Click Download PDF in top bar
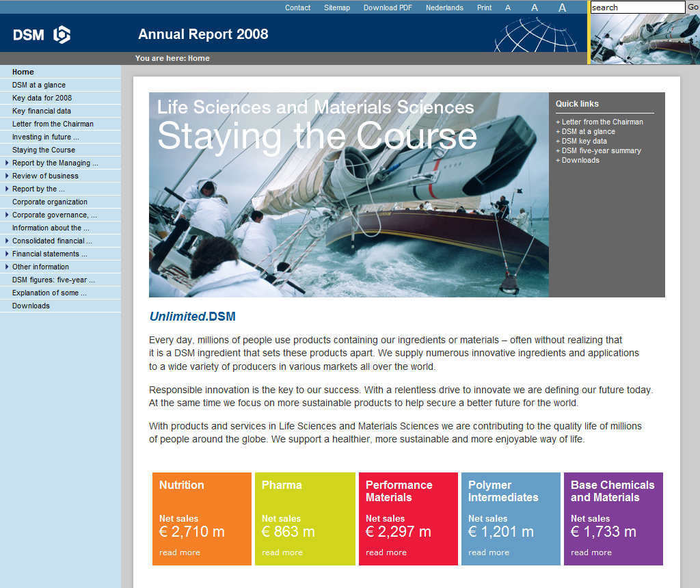700x588 pixels. 388,8
